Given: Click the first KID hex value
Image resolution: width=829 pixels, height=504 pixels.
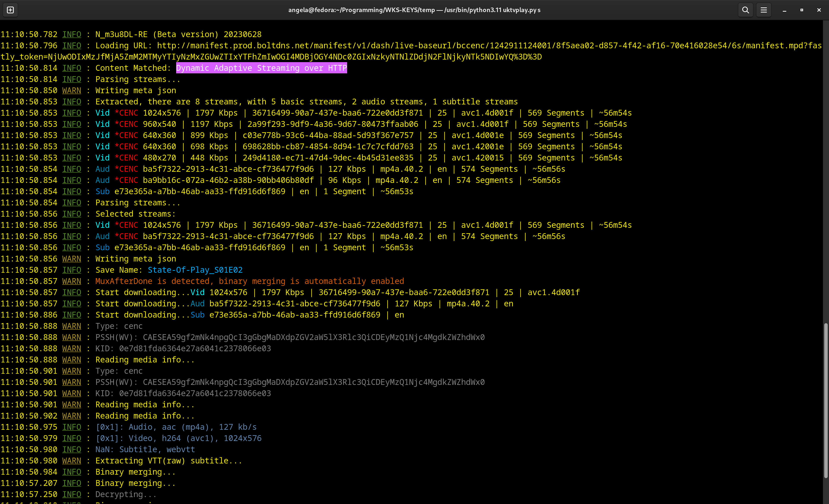Looking at the screenshot, I should [x=195, y=348].
